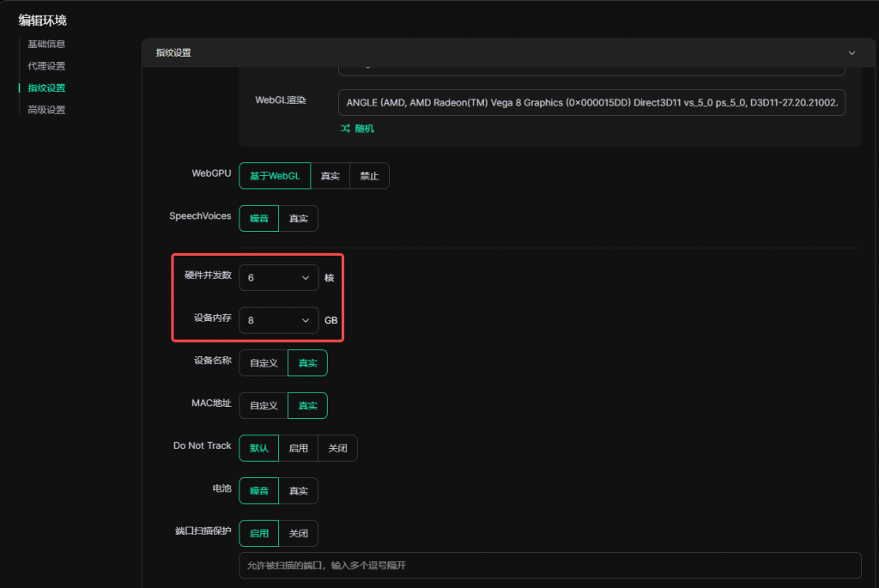Click the WebGL渲染 text field
This screenshot has height=588, width=879.
click(x=591, y=101)
